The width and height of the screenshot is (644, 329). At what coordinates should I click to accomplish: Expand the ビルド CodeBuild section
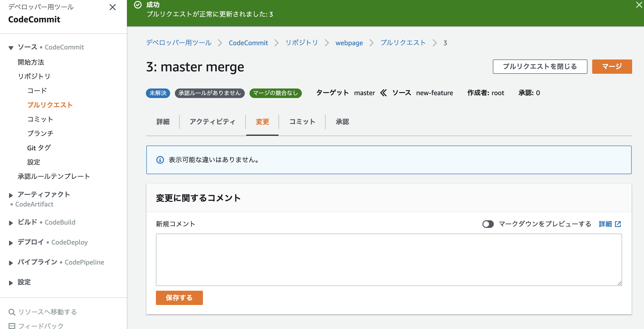tap(11, 223)
